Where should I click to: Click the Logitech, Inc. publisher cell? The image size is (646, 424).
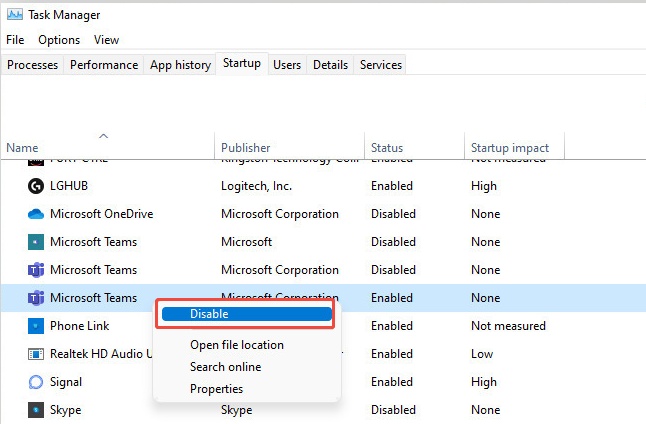[x=256, y=186]
